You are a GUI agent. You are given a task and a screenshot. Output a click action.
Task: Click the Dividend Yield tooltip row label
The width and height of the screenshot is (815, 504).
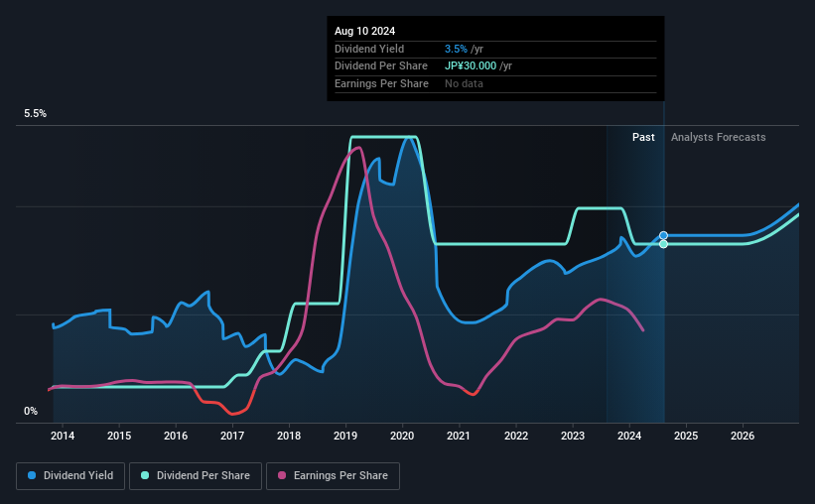369,49
